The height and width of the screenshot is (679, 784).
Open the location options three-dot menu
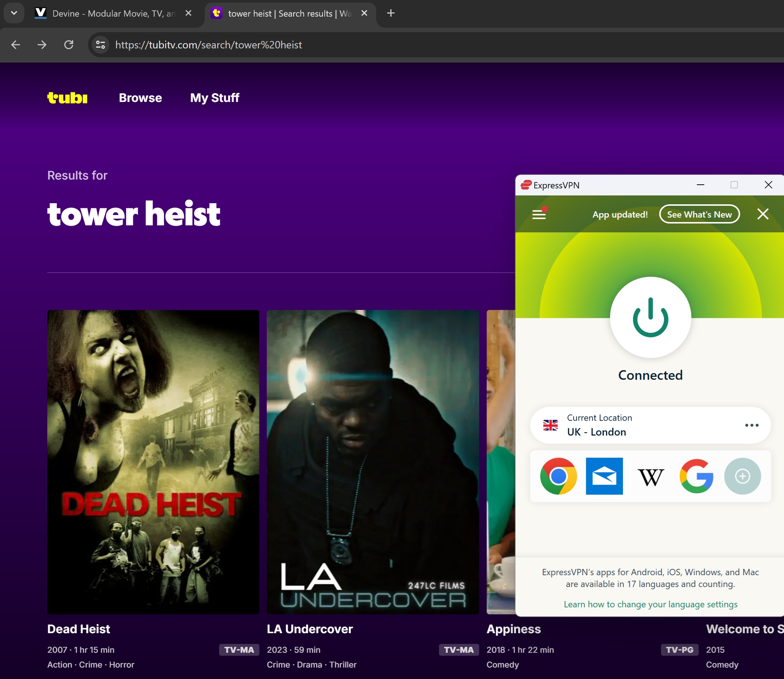coord(751,425)
